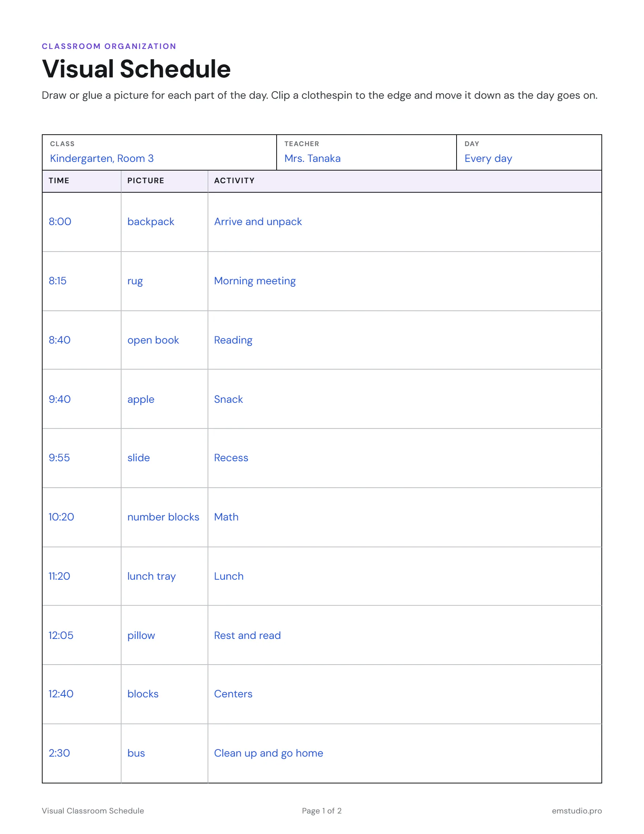
Task: Click the 'PICTURE' column header
Action: click(x=165, y=181)
